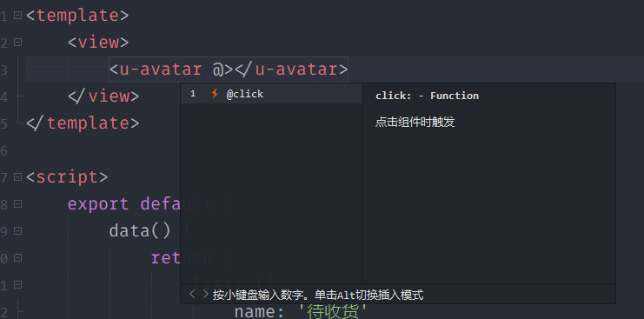Fold the data() function block
This screenshot has width=644, height=319.
tap(17, 231)
